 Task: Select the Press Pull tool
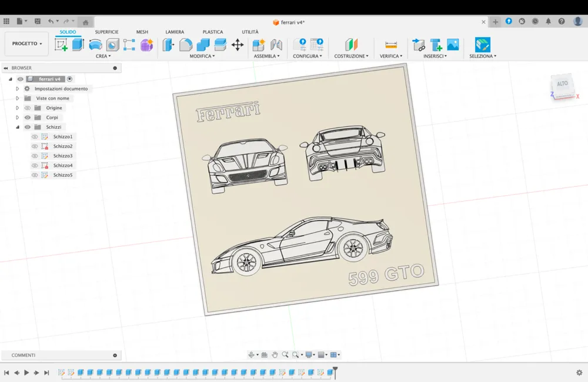168,45
